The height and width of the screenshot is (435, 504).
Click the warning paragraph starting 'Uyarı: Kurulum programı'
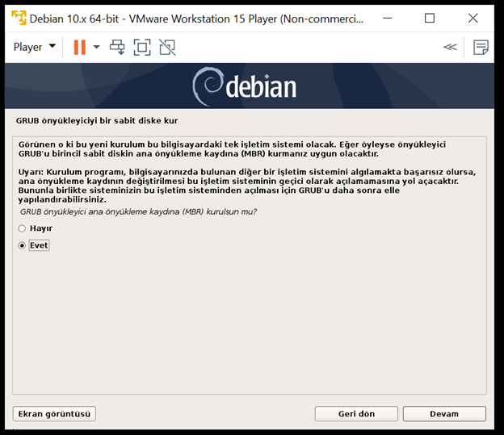coord(247,186)
